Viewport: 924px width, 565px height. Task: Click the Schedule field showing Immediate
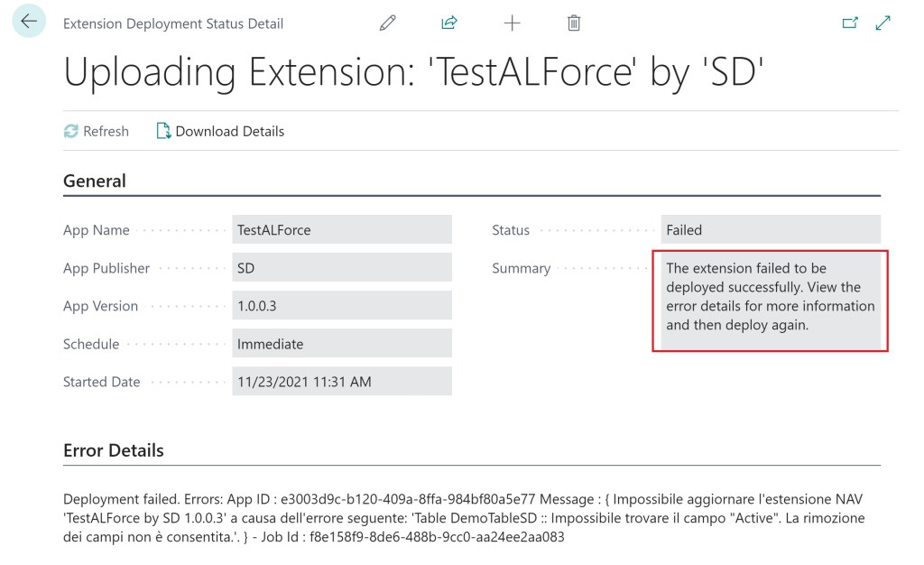click(341, 344)
